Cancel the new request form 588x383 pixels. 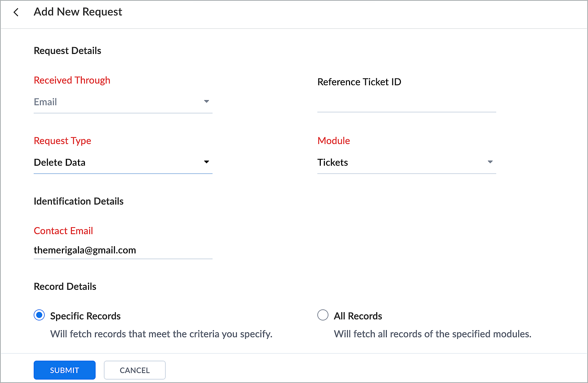tap(135, 370)
